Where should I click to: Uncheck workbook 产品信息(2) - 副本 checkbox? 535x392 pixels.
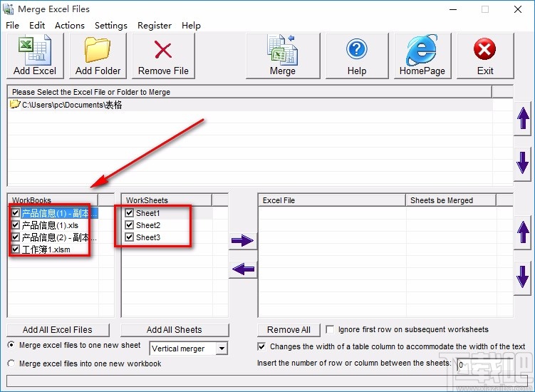[x=16, y=237]
